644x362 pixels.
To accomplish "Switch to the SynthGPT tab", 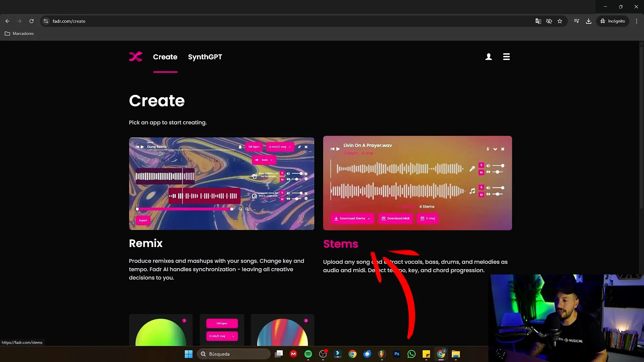I will 205,57.
